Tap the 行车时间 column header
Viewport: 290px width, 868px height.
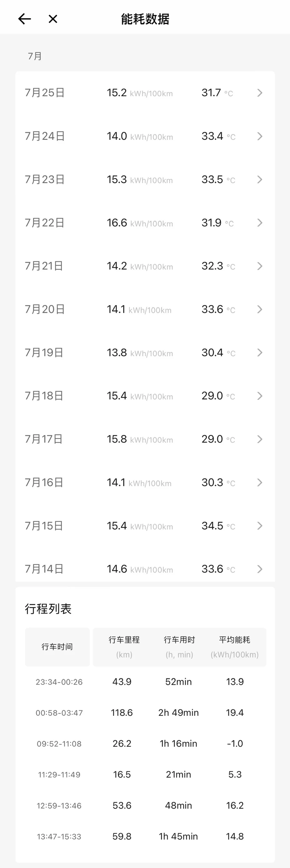(x=57, y=646)
